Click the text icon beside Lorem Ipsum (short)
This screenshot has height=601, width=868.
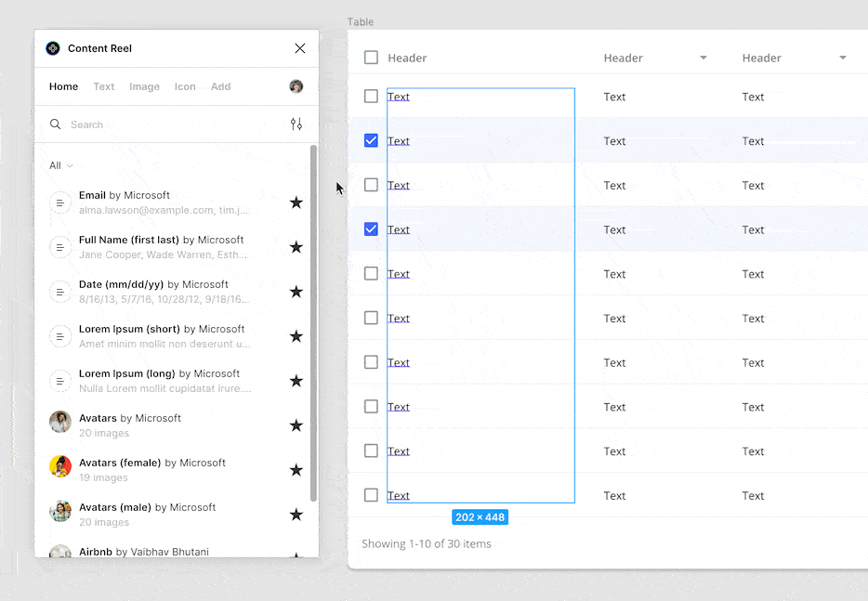click(60, 336)
